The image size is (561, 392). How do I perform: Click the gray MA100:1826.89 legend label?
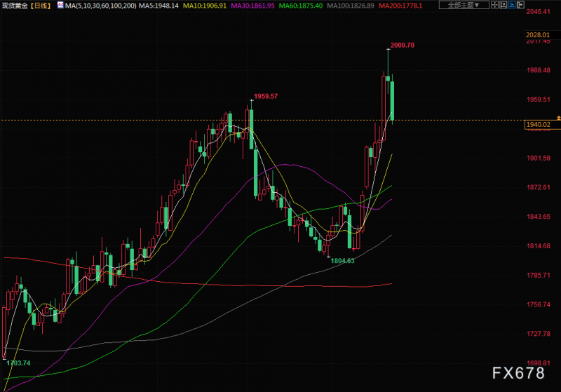(x=351, y=6)
